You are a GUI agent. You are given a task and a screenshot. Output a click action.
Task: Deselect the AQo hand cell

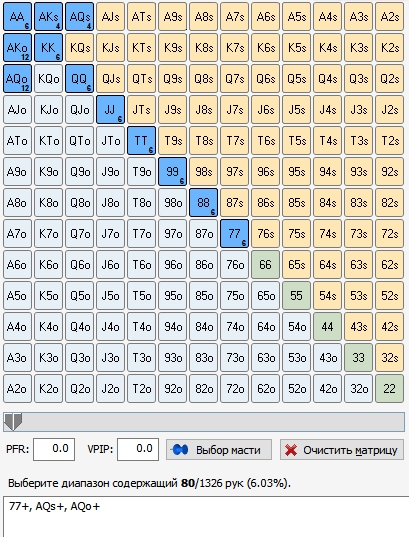(x=17, y=79)
